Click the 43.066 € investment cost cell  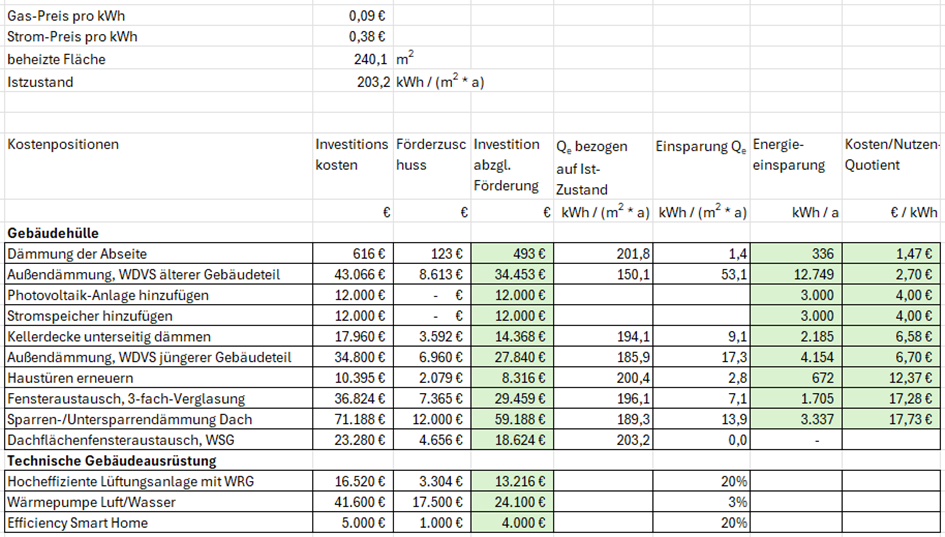pyautogui.click(x=351, y=275)
